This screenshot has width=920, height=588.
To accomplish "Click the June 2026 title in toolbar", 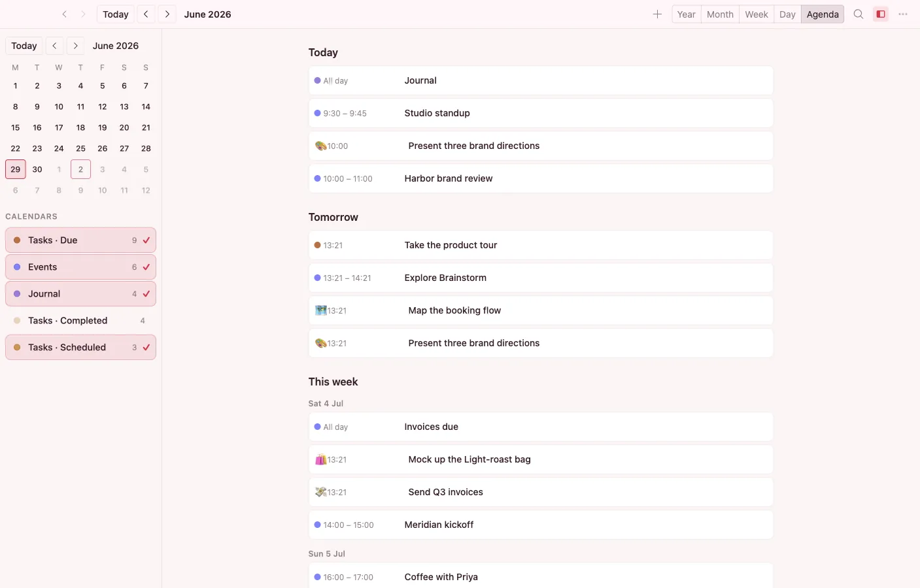I will point(207,14).
